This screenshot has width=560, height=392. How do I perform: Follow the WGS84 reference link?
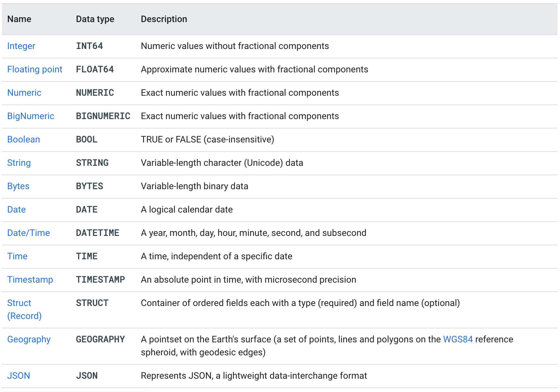point(458,339)
